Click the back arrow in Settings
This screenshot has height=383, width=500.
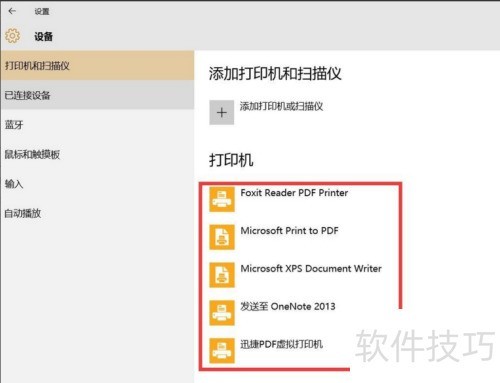point(12,11)
